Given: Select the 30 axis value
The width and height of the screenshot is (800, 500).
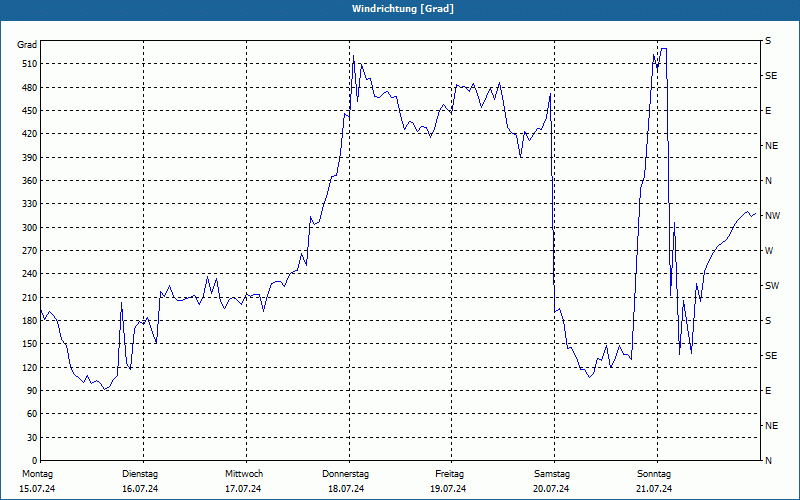Looking at the screenshot, I should click(x=31, y=438).
